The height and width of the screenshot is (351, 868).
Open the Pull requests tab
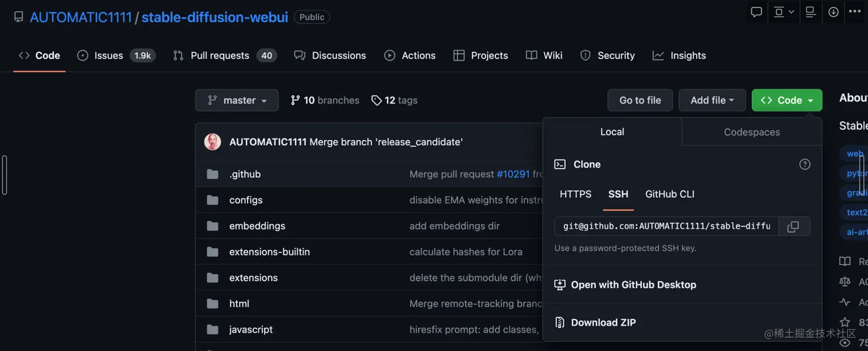pos(220,56)
